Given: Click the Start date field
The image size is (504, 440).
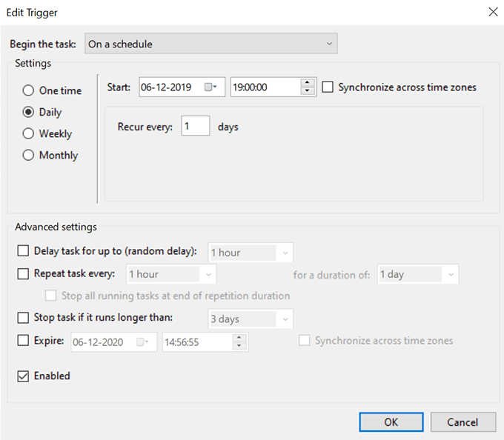Looking at the screenshot, I should (170, 87).
